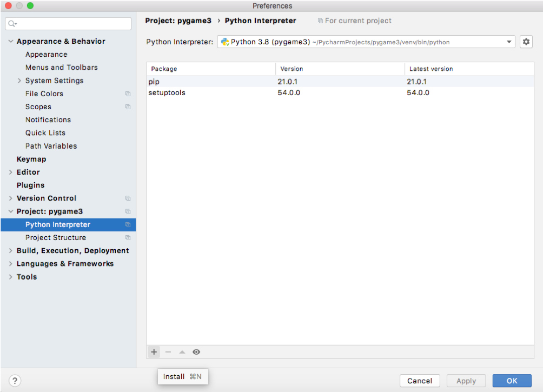
Task: Select Appearance in the settings tree
Action: [x=47, y=55]
